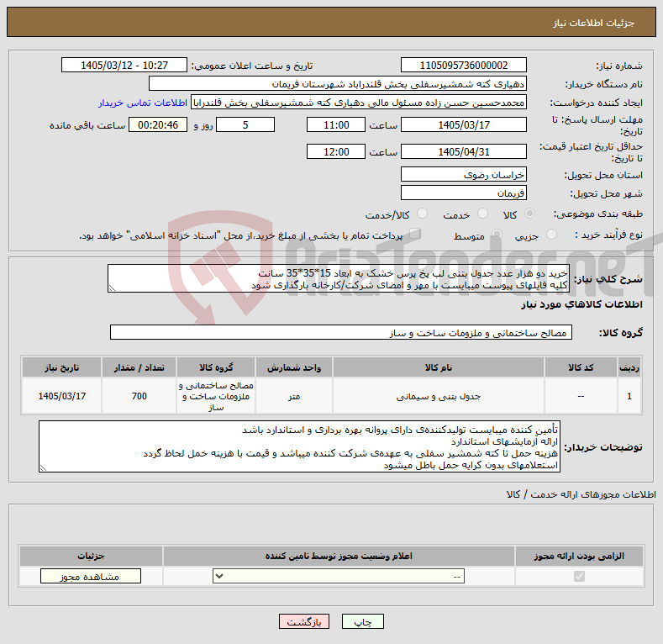Click the گروه کالا column header in table
Image resolution: width=663 pixels, height=644 pixels.
[x=216, y=367]
